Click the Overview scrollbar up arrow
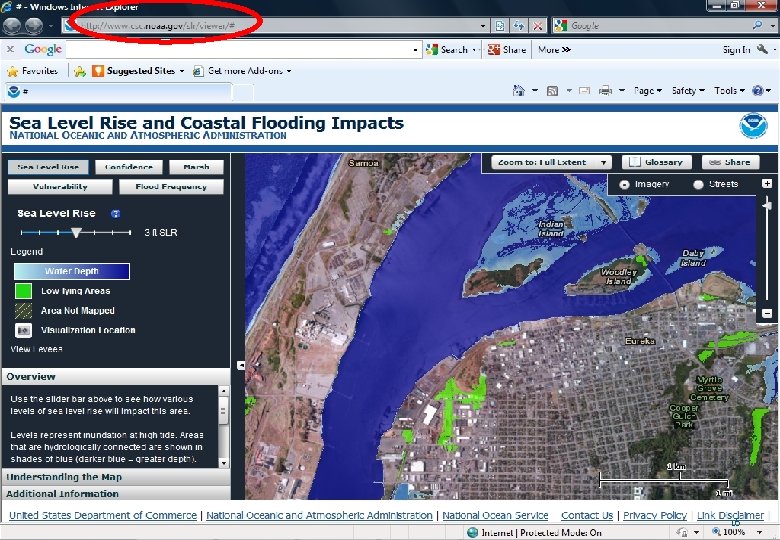Viewport: 780px width, 540px height. pos(223,391)
